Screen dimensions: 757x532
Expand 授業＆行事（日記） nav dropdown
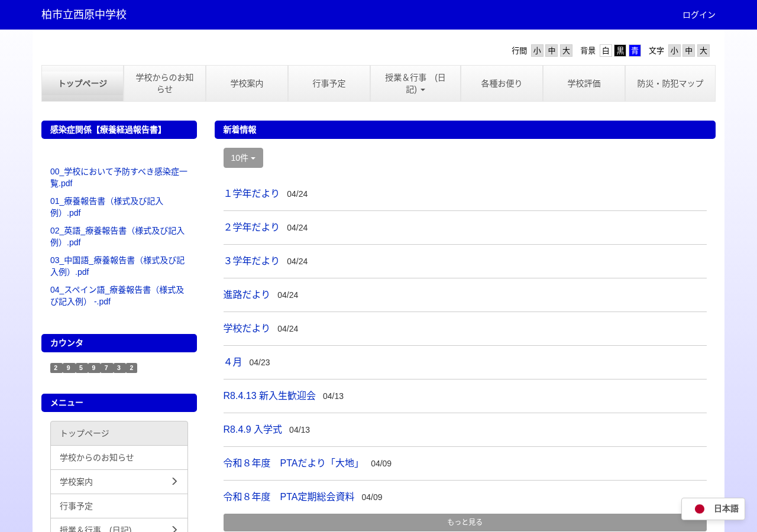click(416, 83)
